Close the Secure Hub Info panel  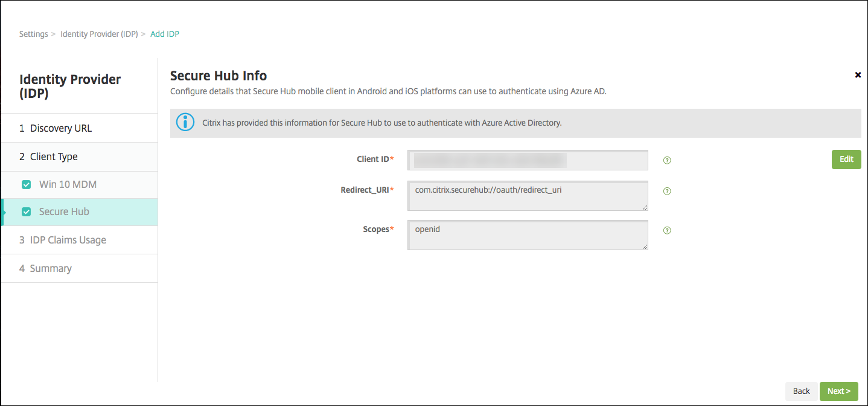pyautogui.click(x=858, y=75)
